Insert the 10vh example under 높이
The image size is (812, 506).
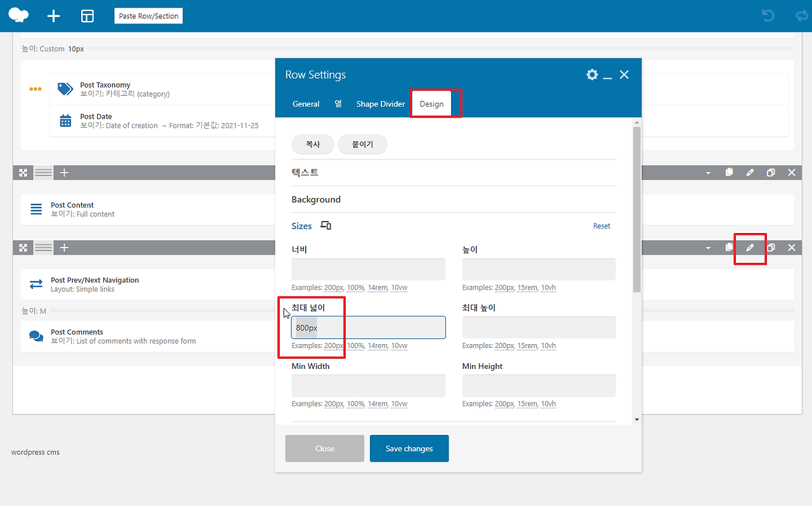tap(548, 288)
